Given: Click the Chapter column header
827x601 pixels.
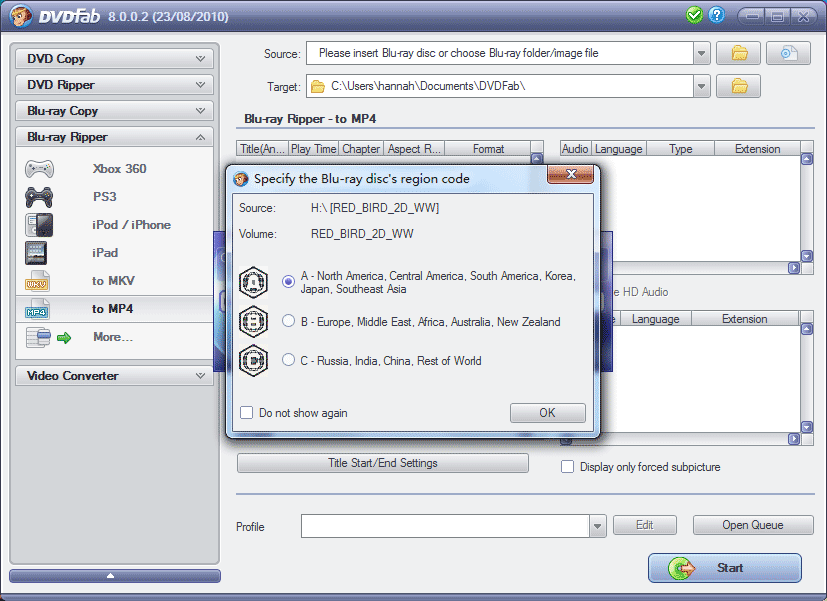Looking at the screenshot, I should 361,149.
